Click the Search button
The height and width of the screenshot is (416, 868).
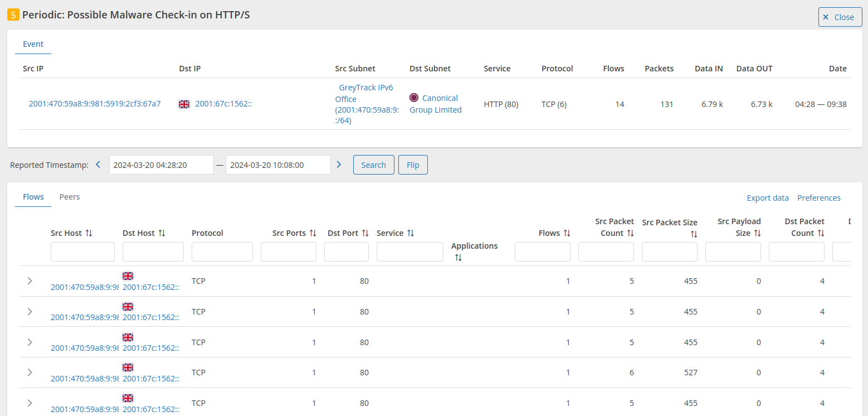tap(373, 165)
